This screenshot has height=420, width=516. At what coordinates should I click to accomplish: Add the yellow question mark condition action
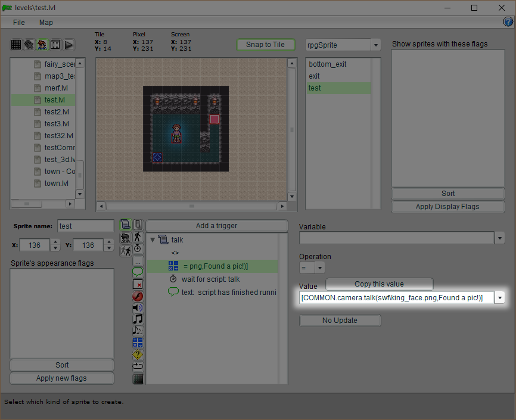pos(138,354)
